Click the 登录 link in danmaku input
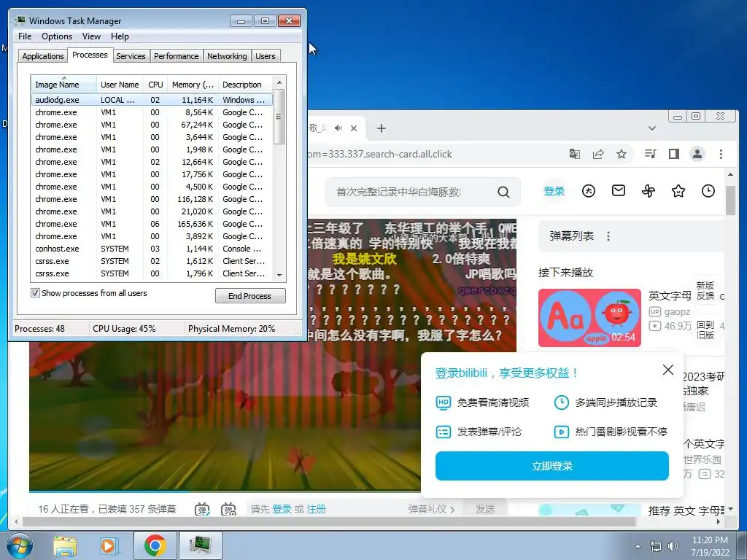The width and height of the screenshot is (747, 560). click(x=282, y=509)
